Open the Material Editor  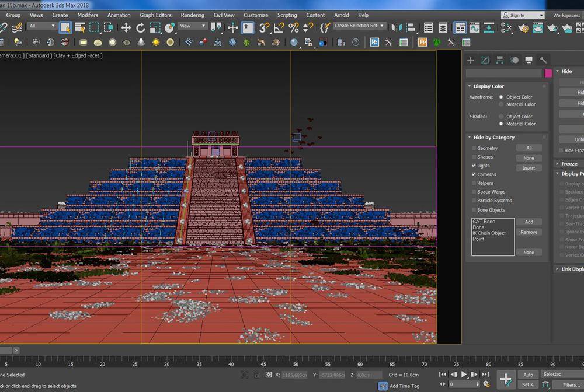[x=505, y=27]
